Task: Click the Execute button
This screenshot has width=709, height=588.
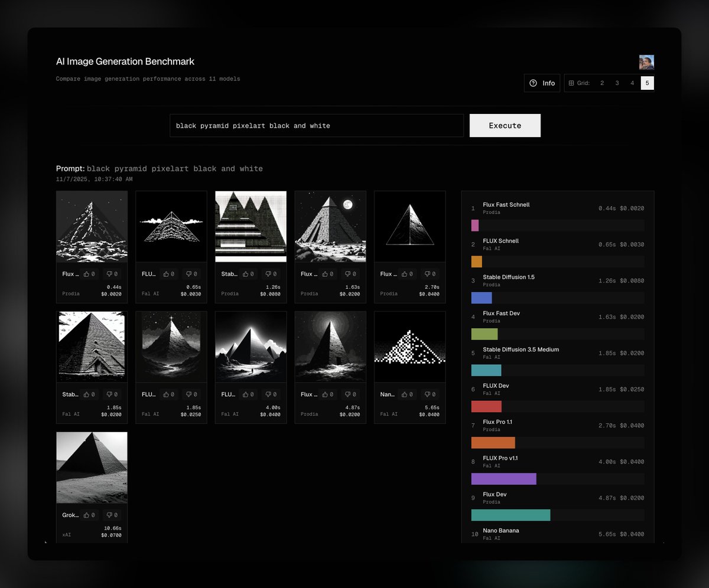Action: pos(505,126)
